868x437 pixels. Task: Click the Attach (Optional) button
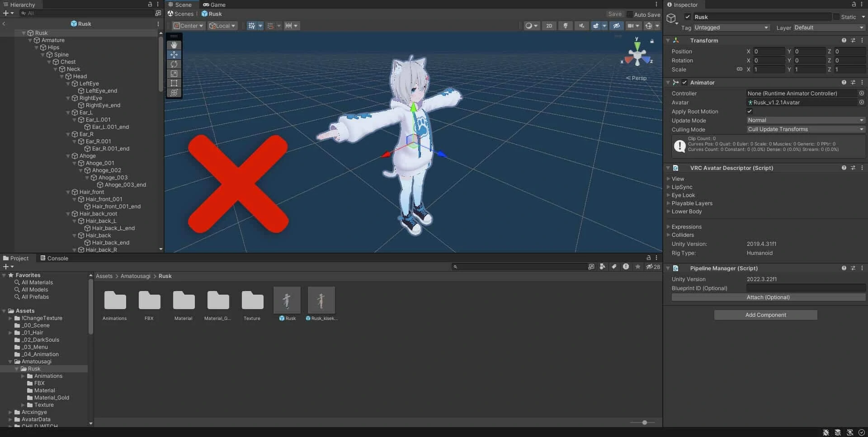coord(768,297)
